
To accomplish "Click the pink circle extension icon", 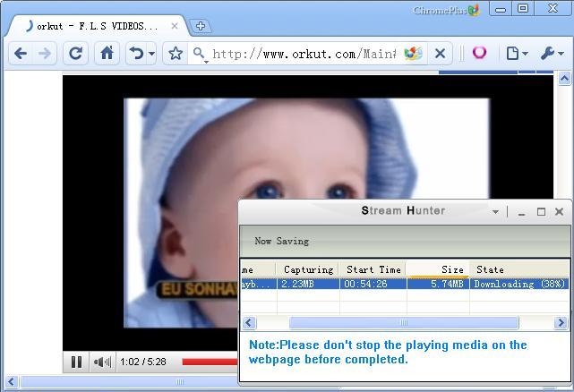I will click(x=479, y=53).
